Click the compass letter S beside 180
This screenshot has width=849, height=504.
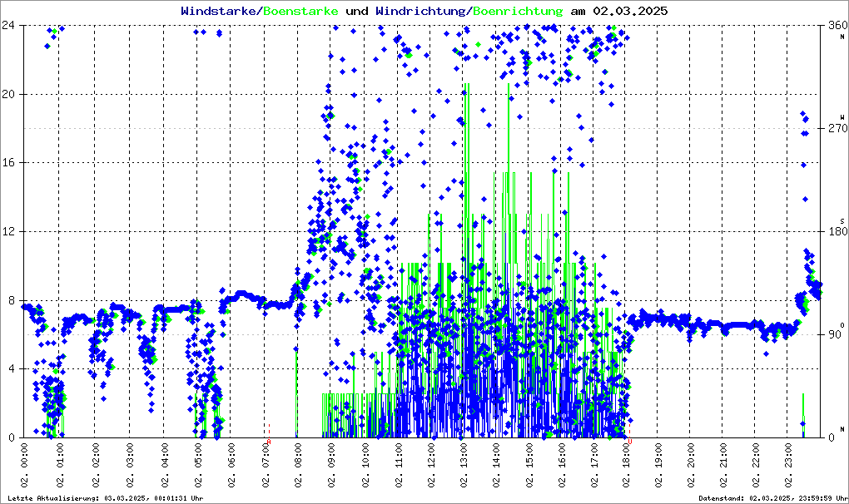[x=842, y=221]
